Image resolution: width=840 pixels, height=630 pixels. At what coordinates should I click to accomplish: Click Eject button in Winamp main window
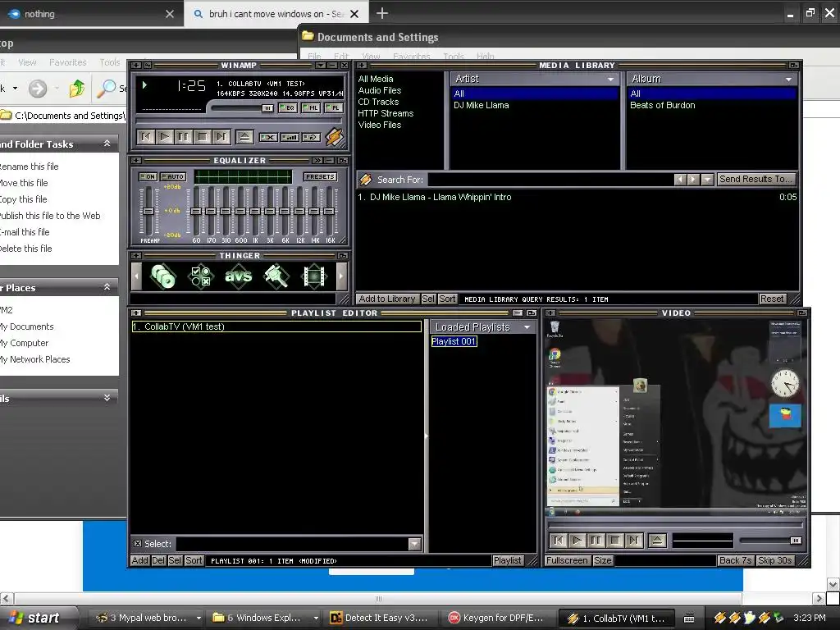pyautogui.click(x=244, y=137)
